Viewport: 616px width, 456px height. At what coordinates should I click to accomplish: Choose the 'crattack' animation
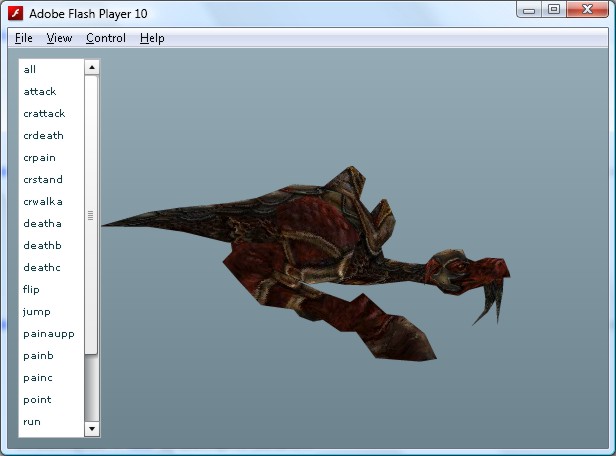tap(51, 114)
